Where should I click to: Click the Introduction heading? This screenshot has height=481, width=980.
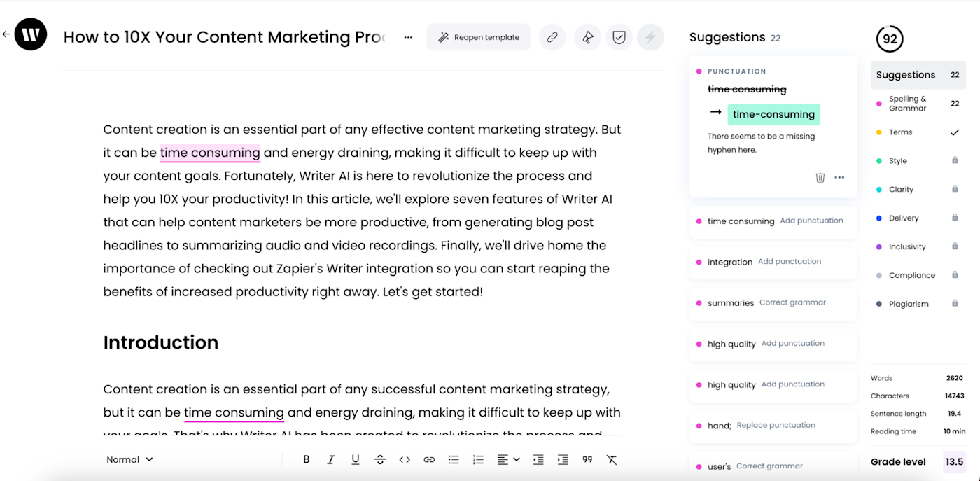pyautogui.click(x=161, y=342)
